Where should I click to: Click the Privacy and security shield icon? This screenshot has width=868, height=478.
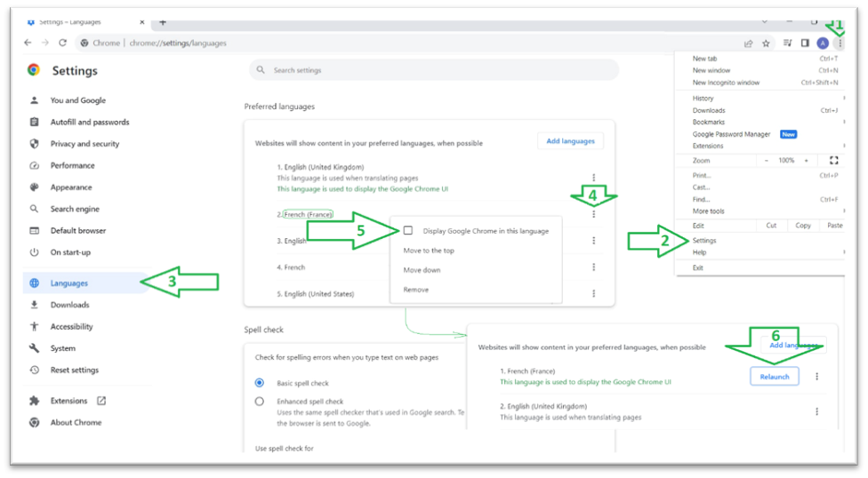[35, 143]
